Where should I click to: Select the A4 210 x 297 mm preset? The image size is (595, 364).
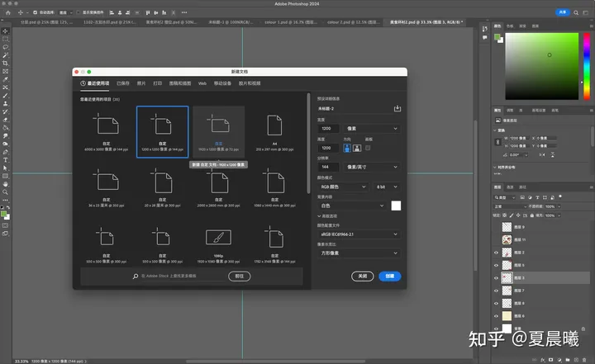[274, 132]
